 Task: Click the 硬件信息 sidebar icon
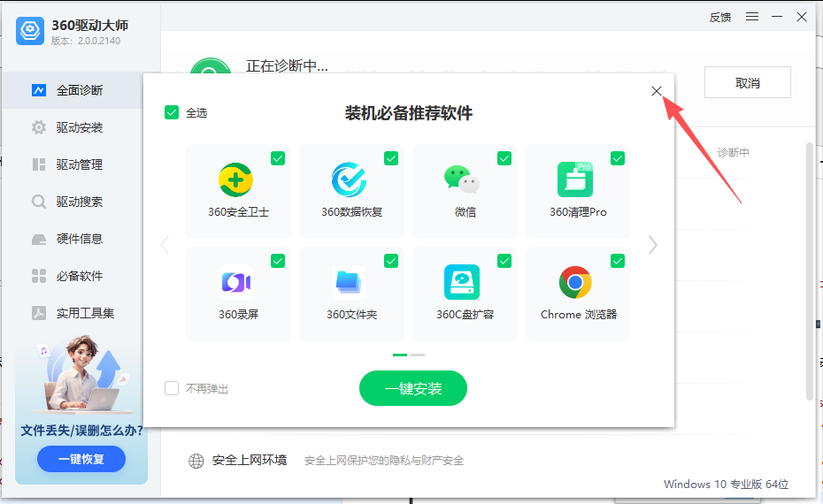click(x=39, y=239)
